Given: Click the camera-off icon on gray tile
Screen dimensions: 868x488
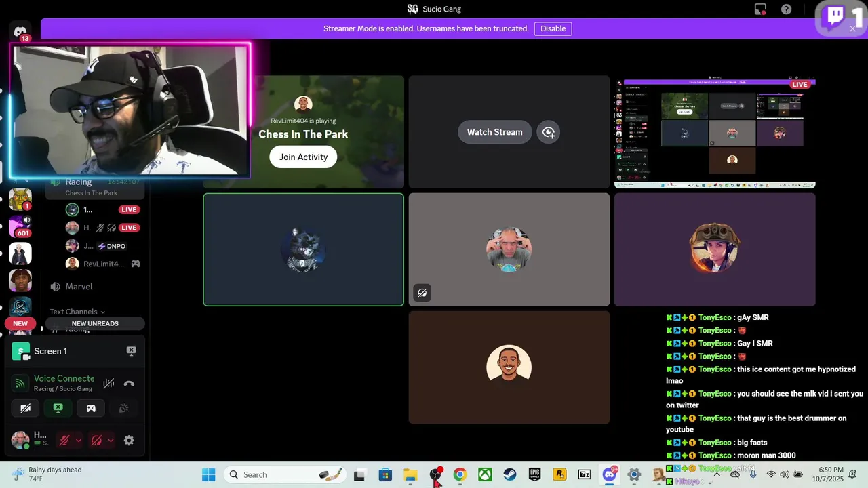Looking at the screenshot, I should click(422, 293).
